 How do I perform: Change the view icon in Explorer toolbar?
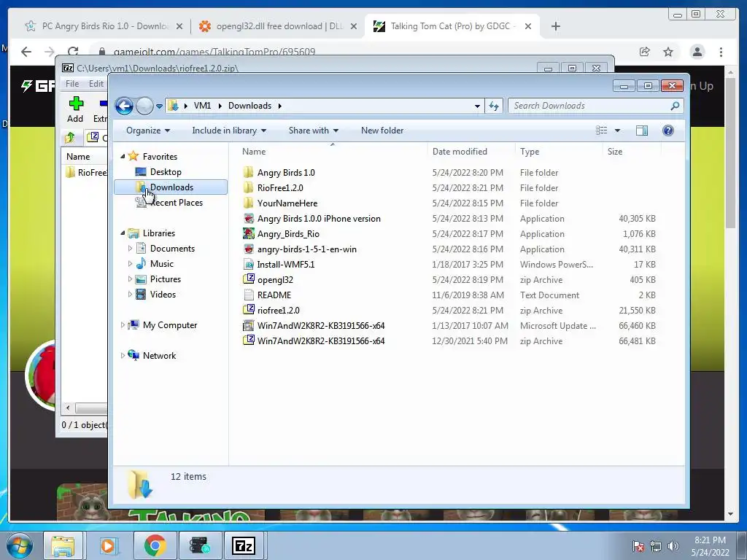pyautogui.click(x=602, y=131)
